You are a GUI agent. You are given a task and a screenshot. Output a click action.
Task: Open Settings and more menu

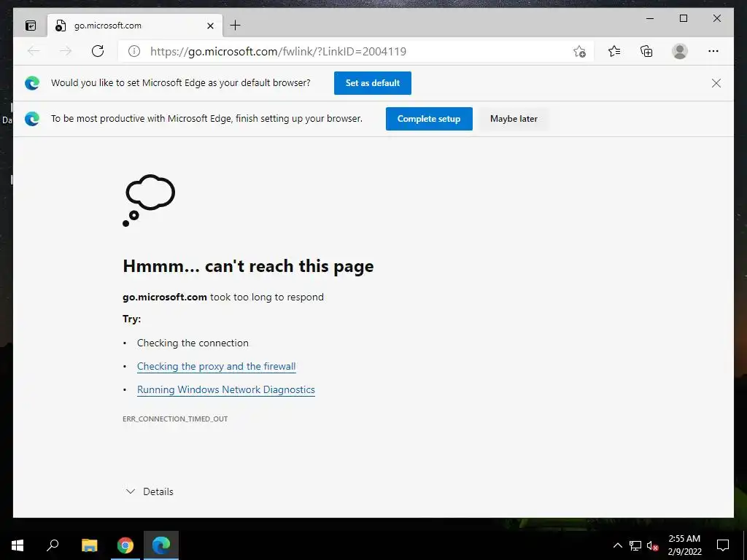tap(713, 51)
